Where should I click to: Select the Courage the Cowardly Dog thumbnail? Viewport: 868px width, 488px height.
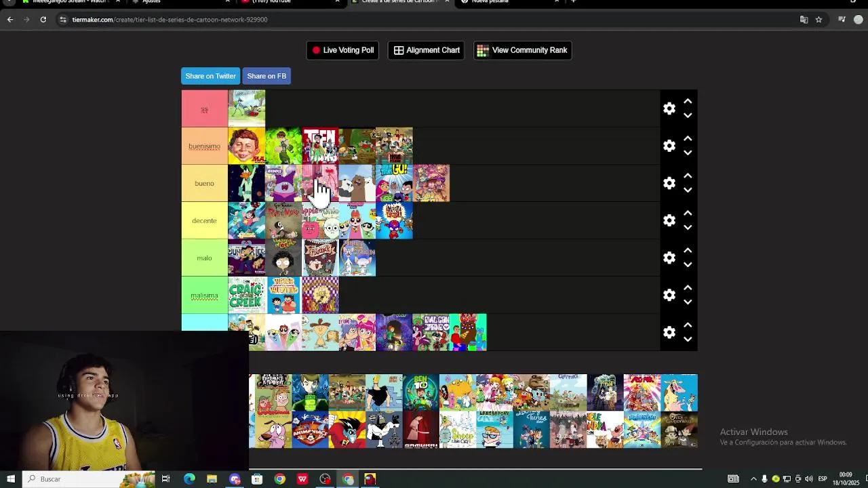[273, 430]
